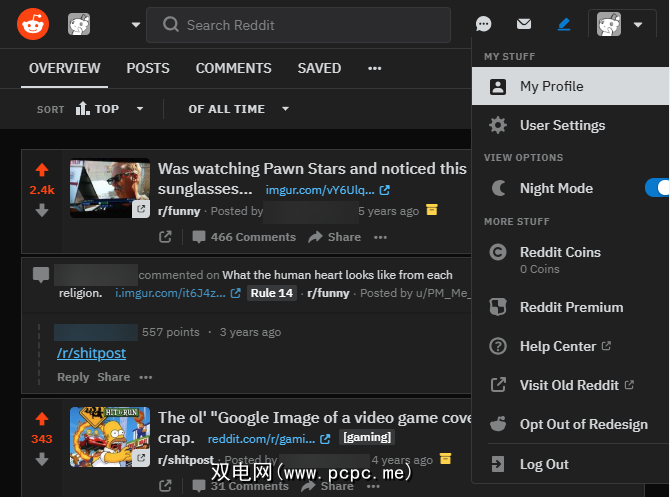Downvote the Pawn Stars sunglasses post
670x497 pixels.
[42, 210]
